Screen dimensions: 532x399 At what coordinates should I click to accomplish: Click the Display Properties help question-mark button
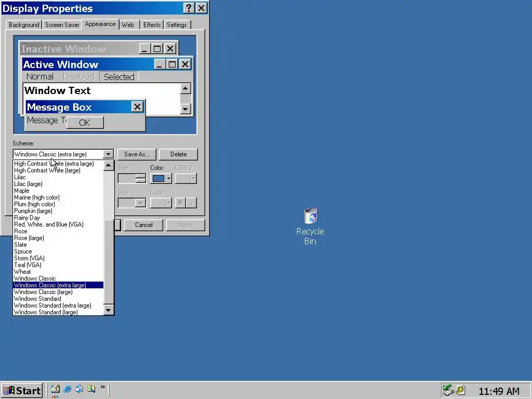[x=189, y=8]
